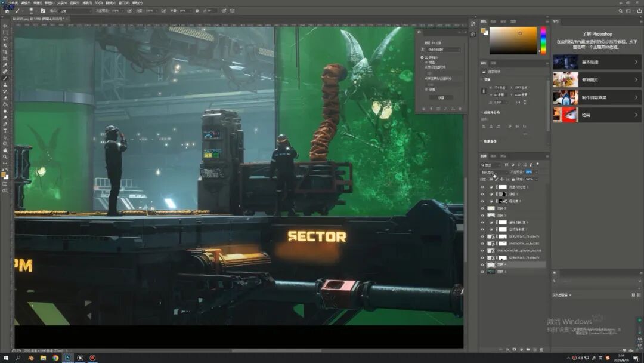Click create new group folder icon
This screenshot has width=644, height=363.
tap(528, 349)
